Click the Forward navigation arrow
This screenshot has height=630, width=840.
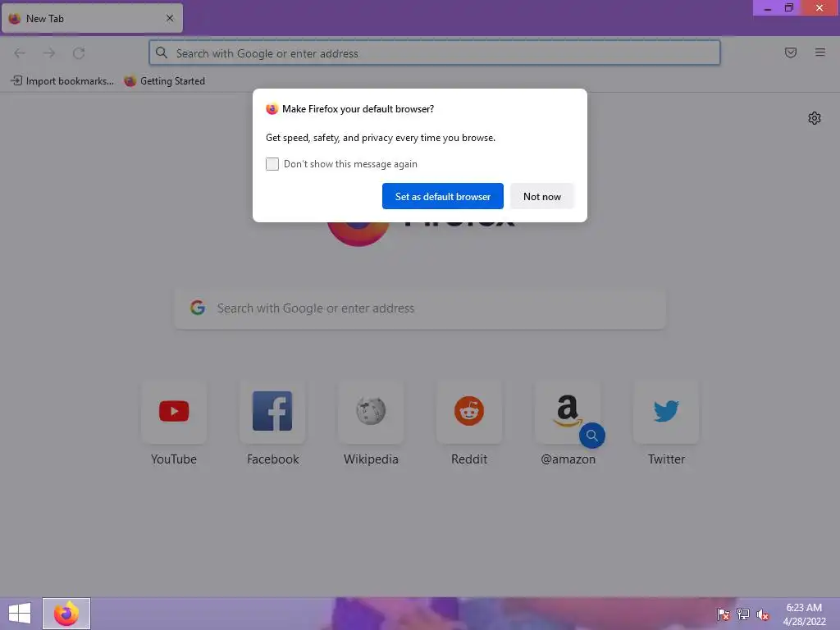[49, 53]
